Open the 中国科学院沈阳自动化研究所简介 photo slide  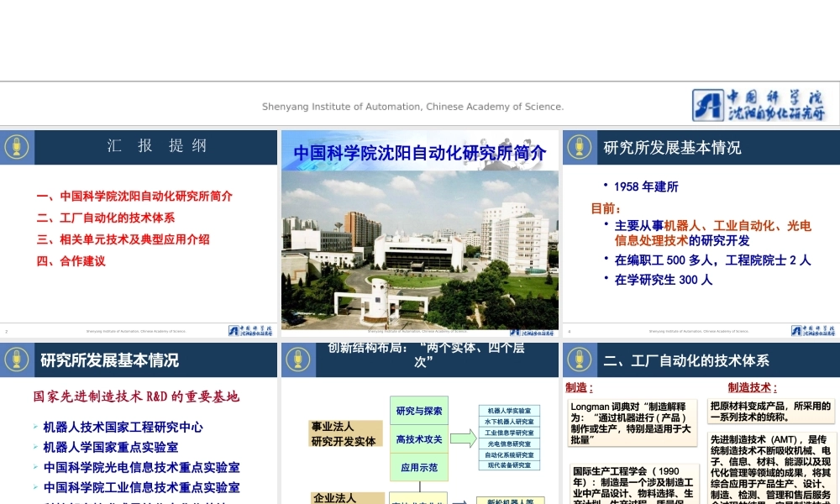point(420,234)
